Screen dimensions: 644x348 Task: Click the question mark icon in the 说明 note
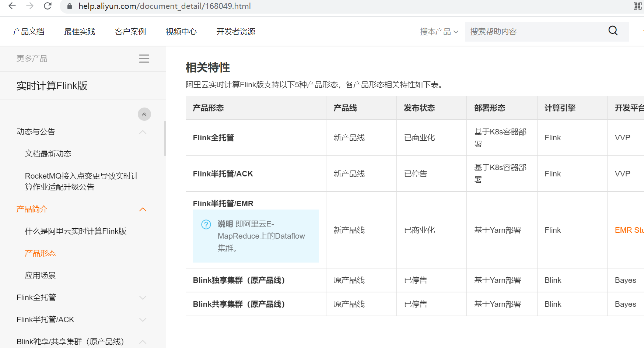[206, 224]
